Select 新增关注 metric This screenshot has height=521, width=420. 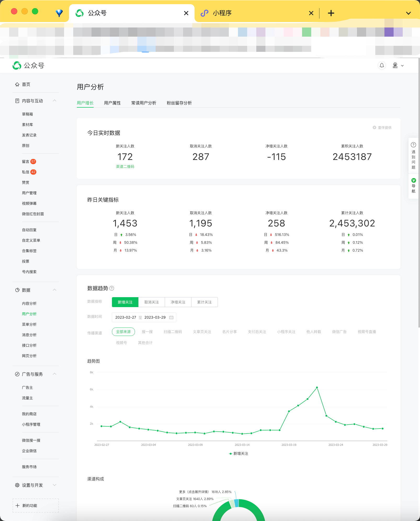click(125, 302)
